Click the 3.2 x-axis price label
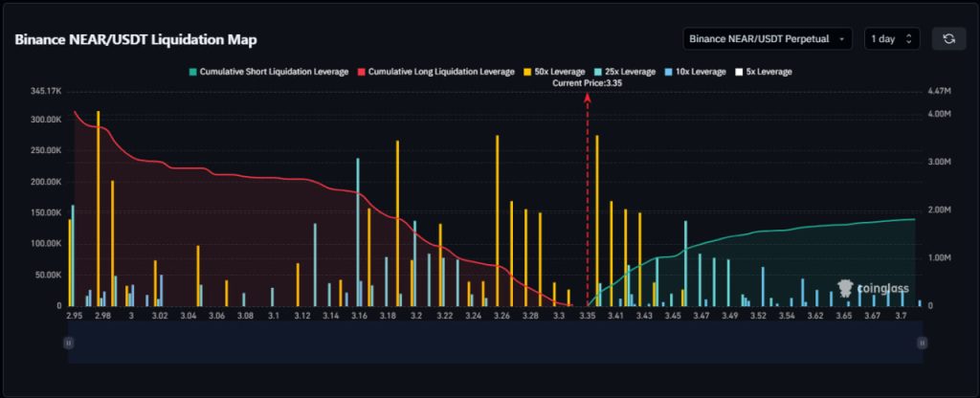Screen dimensions: 980x398 pyautogui.click(x=415, y=315)
